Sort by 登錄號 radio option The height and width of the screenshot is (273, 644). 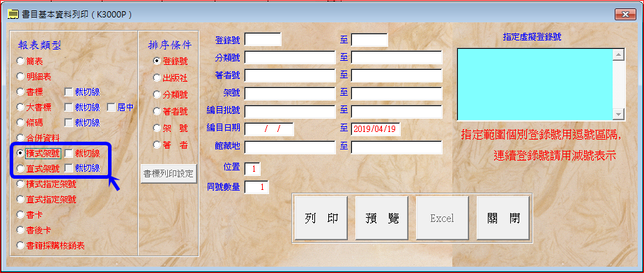click(157, 61)
